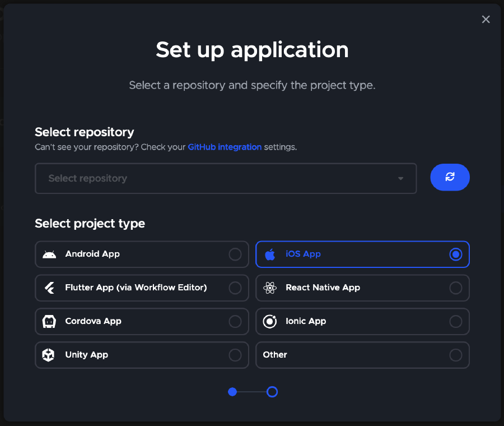Screen dimensions: 504x426
Task: Click the Ionic logo icon
Action: (x=270, y=322)
